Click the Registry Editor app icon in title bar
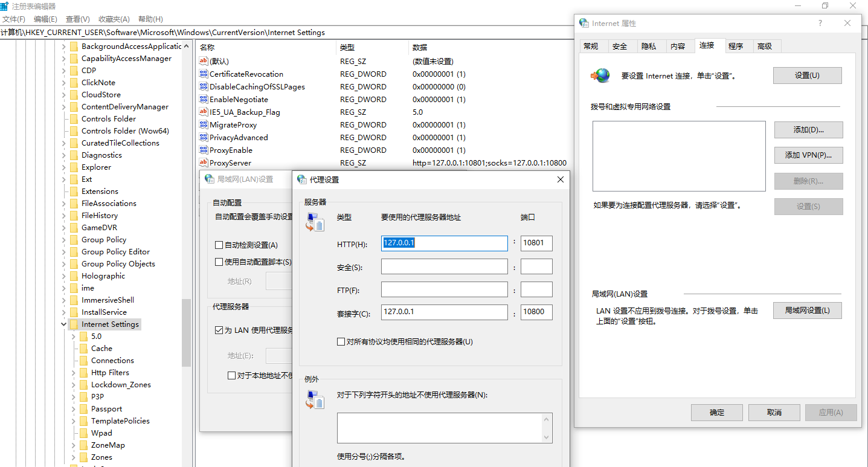The width and height of the screenshot is (868, 467). click(5, 6)
